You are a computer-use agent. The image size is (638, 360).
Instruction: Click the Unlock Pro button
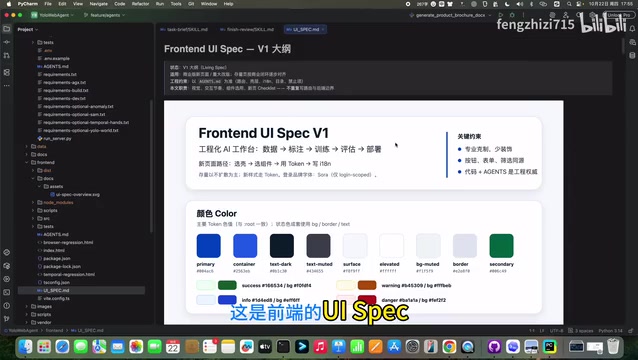tap(619, 15)
